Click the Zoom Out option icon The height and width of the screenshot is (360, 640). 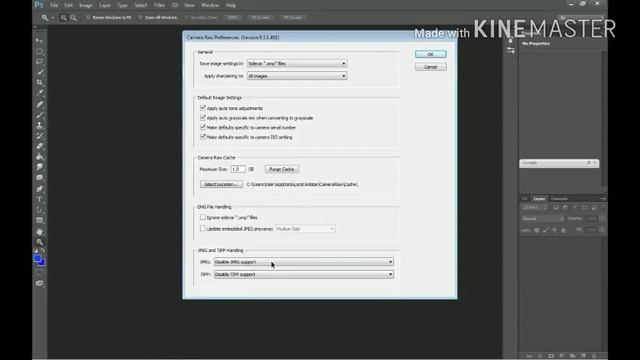(73, 18)
